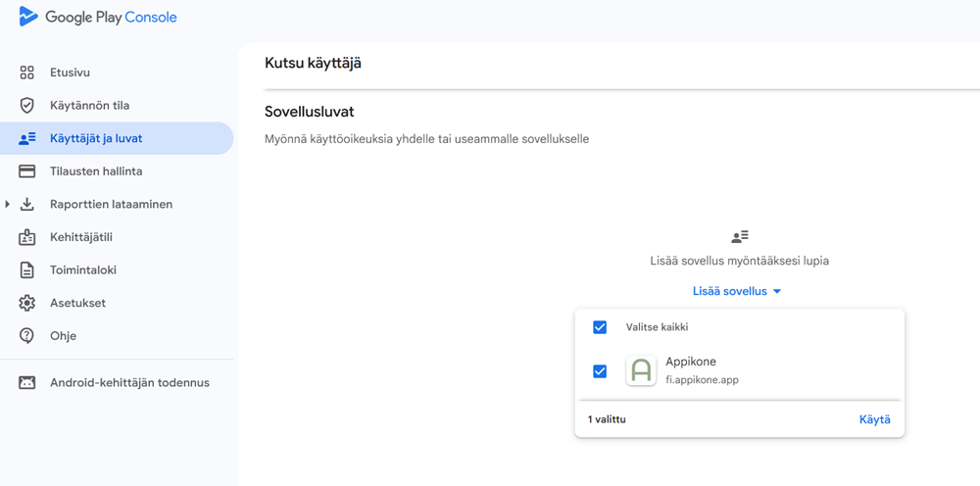The width and height of the screenshot is (980, 486).
Task: Click the Asetukset gear icon
Action: (x=27, y=303)
